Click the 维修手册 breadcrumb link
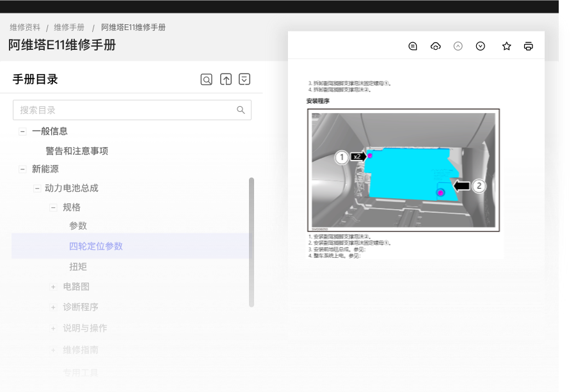 click(x=69, y=27)
